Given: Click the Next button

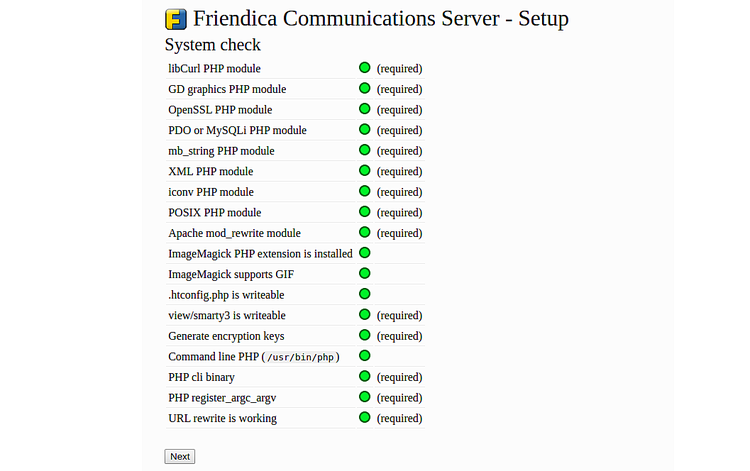Looking at the screenshot, I should pyautogui.click(x=180, y=456).
